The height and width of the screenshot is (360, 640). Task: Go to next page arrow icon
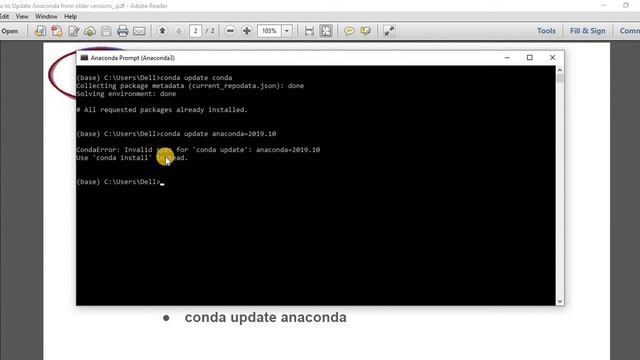(178, 31)
